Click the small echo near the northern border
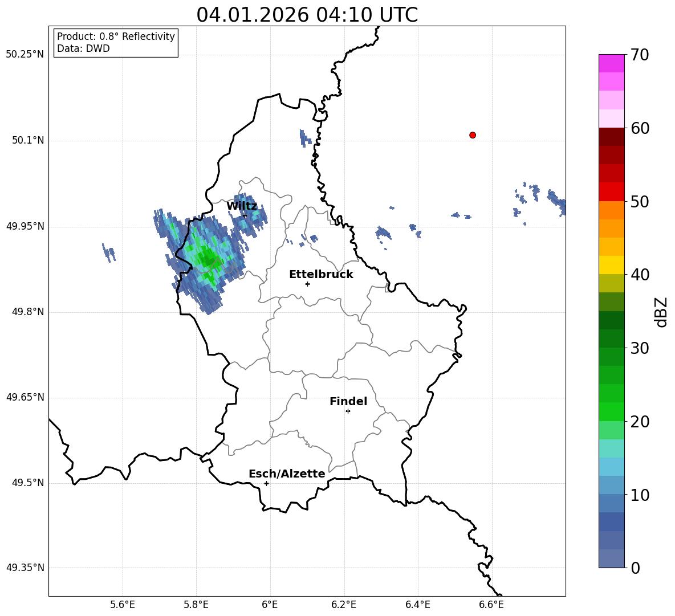Viewport: 675px width, 616px height. pos(305,138)
